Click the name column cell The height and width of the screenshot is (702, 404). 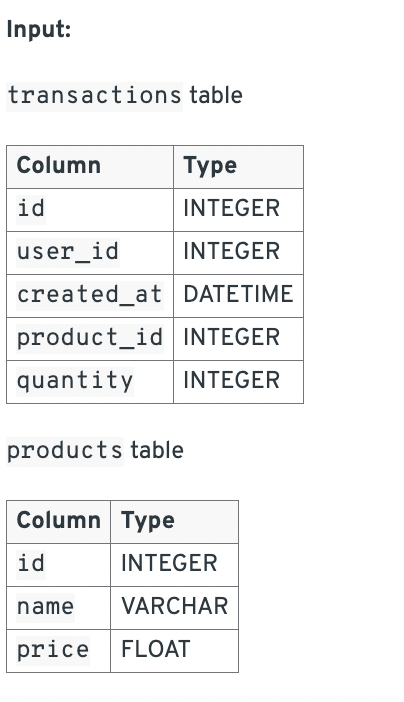point(46,607)
